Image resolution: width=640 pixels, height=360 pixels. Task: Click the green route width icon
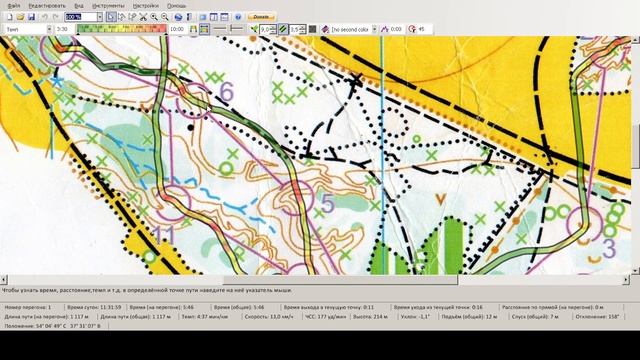pos(254,29)
